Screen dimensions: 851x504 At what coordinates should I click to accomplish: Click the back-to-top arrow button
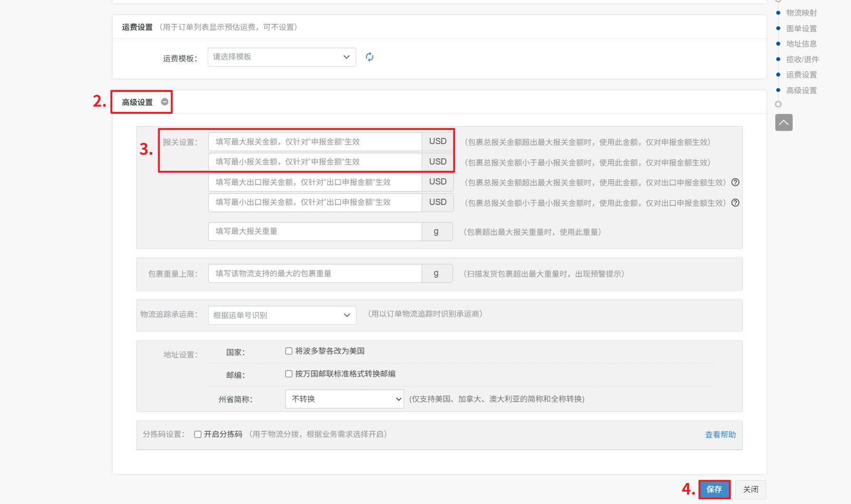(783, 122)
